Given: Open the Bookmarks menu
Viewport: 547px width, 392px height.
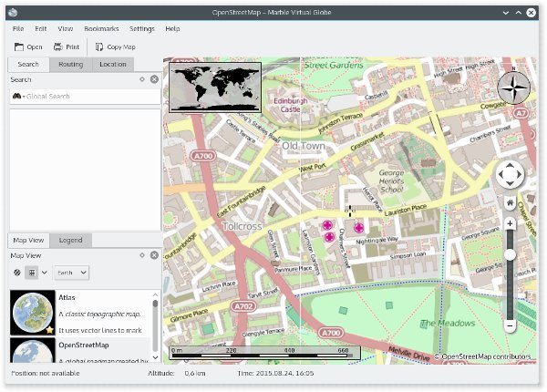Looking at the screenshot, I should click(x=100, y=29).
